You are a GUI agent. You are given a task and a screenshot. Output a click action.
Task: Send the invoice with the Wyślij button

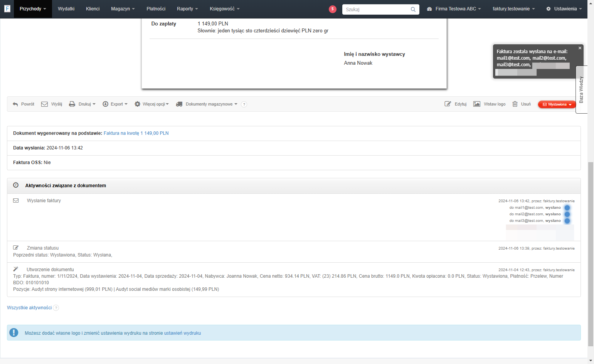52,104
